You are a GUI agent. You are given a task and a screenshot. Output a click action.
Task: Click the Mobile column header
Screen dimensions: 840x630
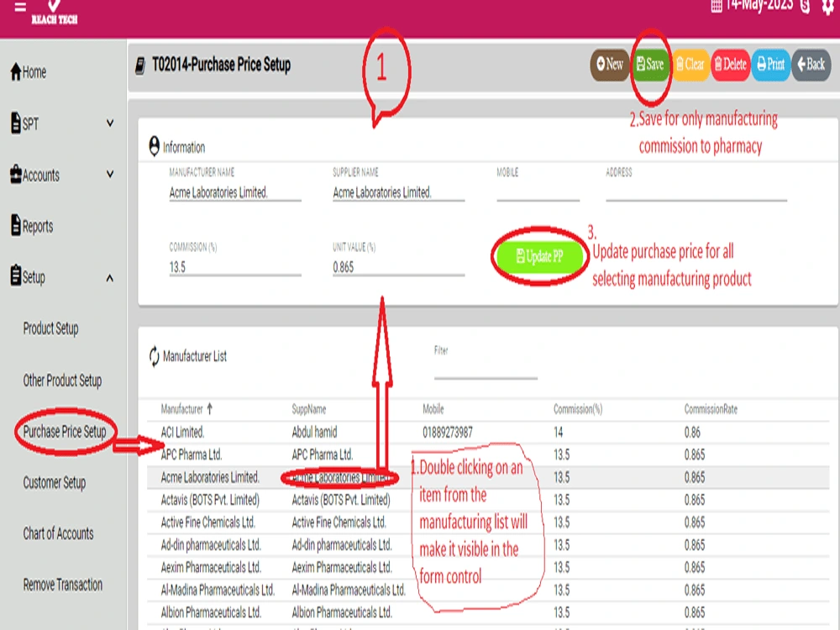433,409
